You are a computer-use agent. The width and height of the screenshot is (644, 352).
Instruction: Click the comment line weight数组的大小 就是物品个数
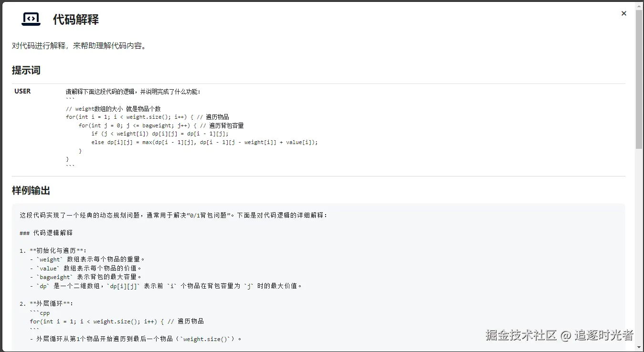pyautogui.click(x=113, y=109)
